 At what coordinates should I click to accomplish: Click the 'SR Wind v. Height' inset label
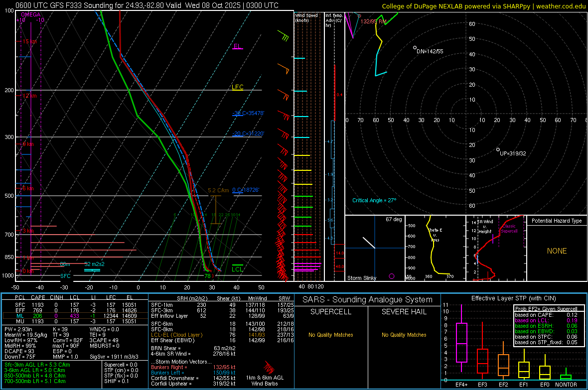(485, 227)
